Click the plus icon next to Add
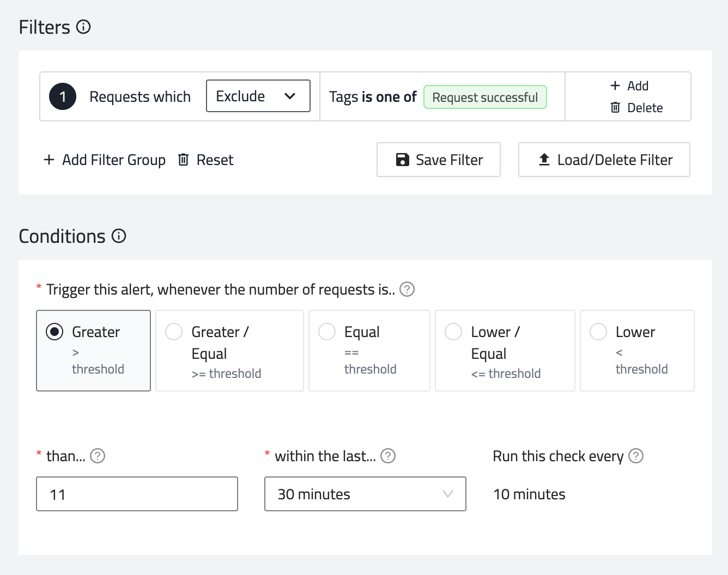Viewport: 728px width, 575px height. click(x=615, y=85)
